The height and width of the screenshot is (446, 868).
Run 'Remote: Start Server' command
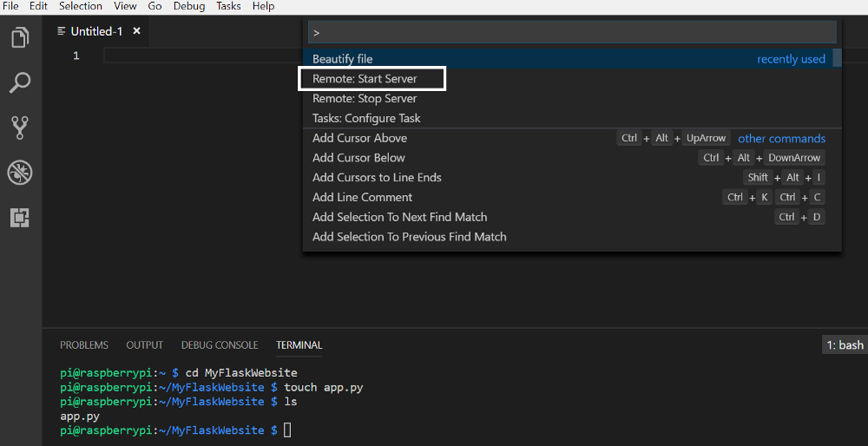(365, 79)
